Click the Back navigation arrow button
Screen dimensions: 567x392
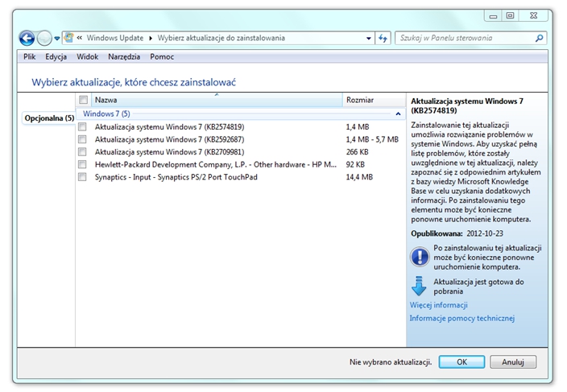coord(27,38)
